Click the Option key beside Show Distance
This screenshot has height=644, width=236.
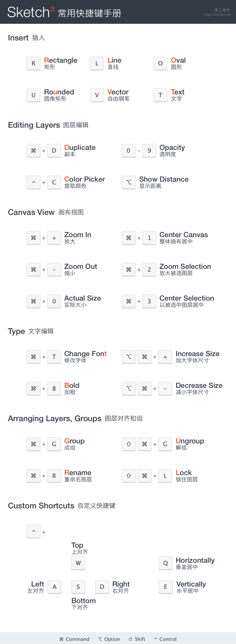click(129, 182)
